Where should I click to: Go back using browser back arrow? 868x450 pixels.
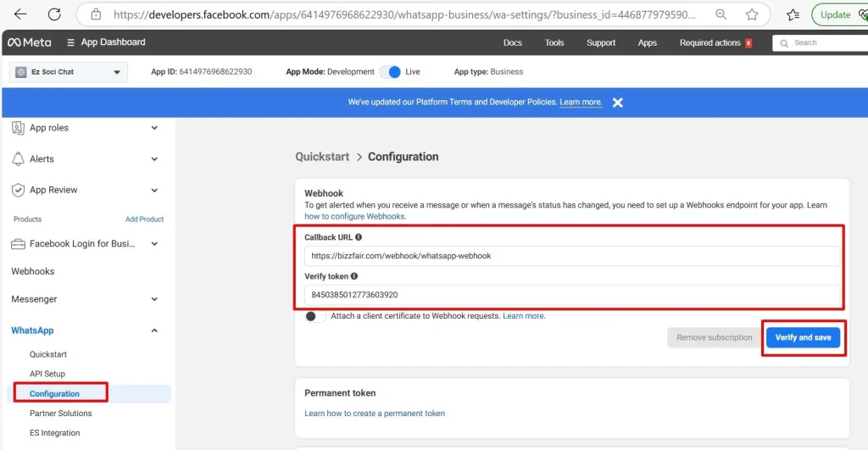click(x=20, y=14)
